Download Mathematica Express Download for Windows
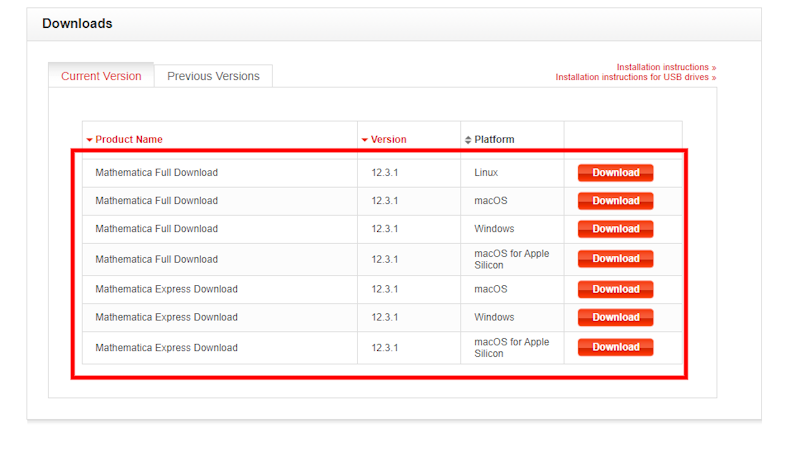800x457 pixels. coord(615,317)
